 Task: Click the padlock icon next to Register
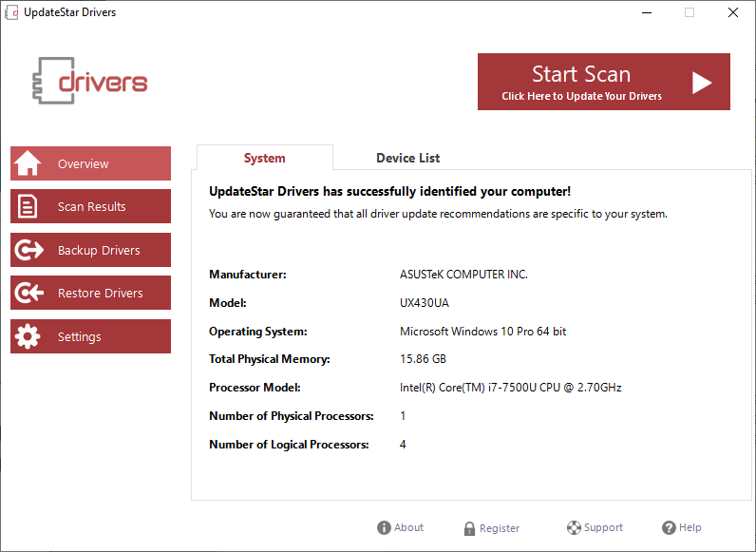pos(469,529)
